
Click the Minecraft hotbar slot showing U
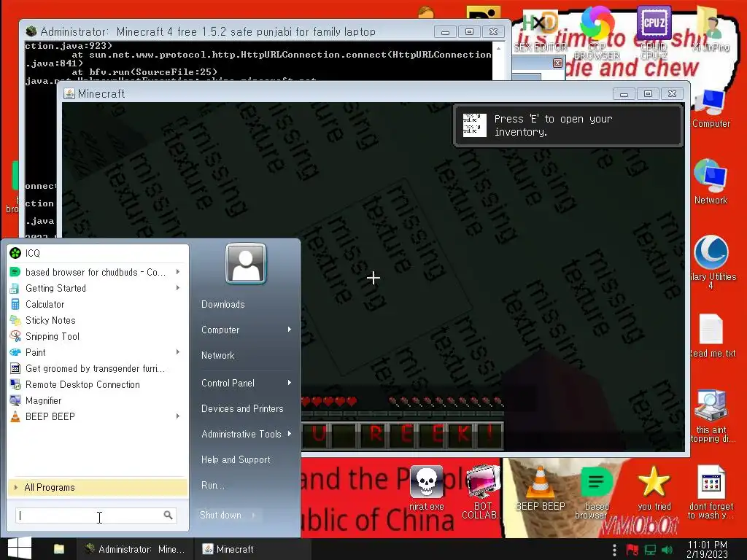[x=317, y=434]
